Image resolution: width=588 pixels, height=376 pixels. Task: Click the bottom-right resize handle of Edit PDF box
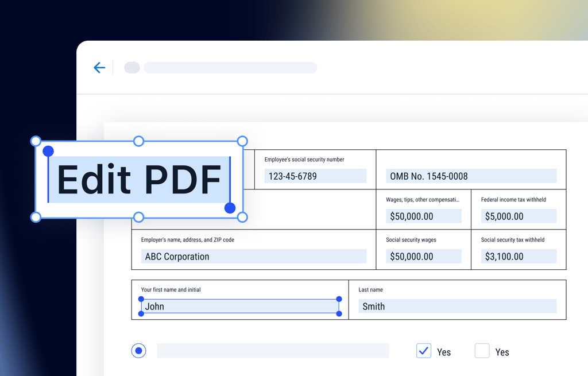(x=242, y=217)
